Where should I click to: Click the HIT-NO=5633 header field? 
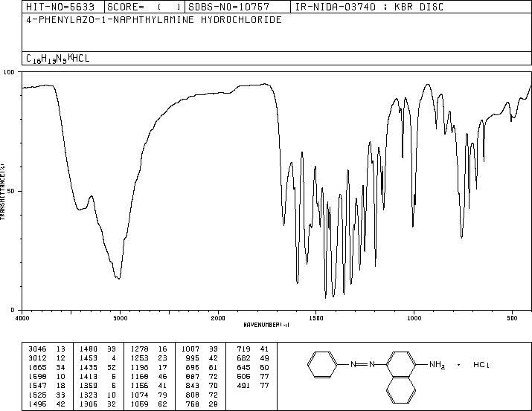[x=60, y=7]
